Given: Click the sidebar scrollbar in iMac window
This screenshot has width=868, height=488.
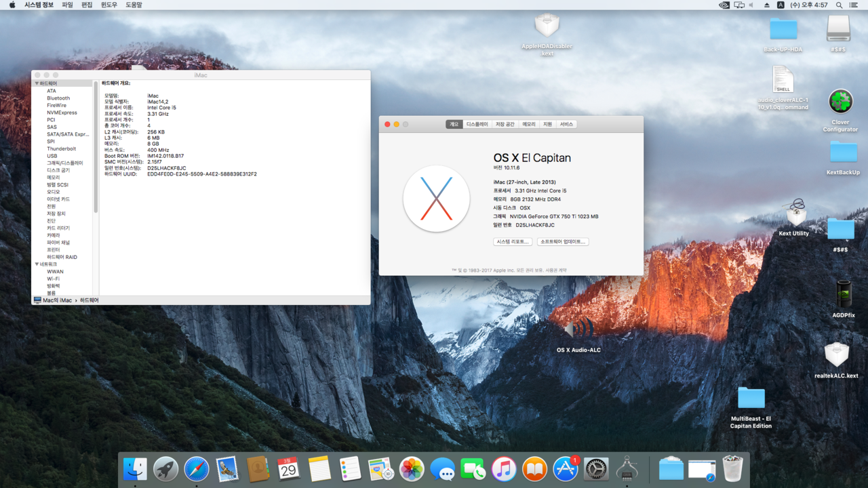Looking at the screenshot, I should coord(96,146).
